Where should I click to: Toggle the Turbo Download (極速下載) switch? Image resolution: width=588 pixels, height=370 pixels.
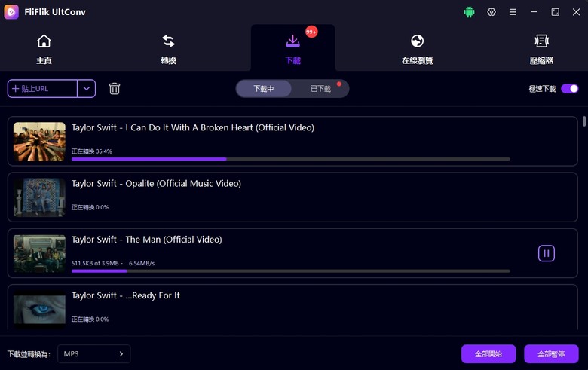[x=570, y=89]
